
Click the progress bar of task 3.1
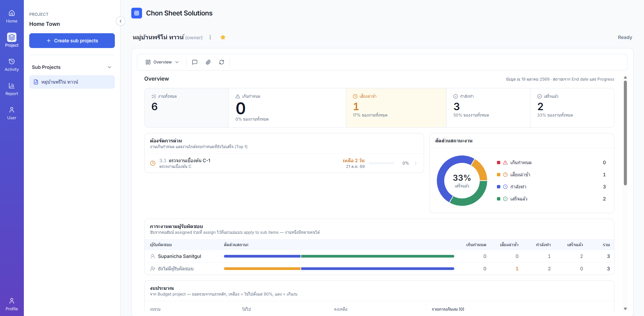[x=381, y=163]
